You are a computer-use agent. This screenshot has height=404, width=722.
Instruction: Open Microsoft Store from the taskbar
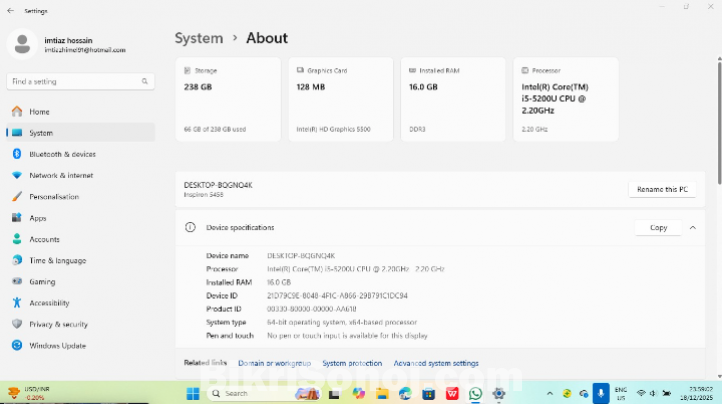pyautogui.click(x=429, y=393)
